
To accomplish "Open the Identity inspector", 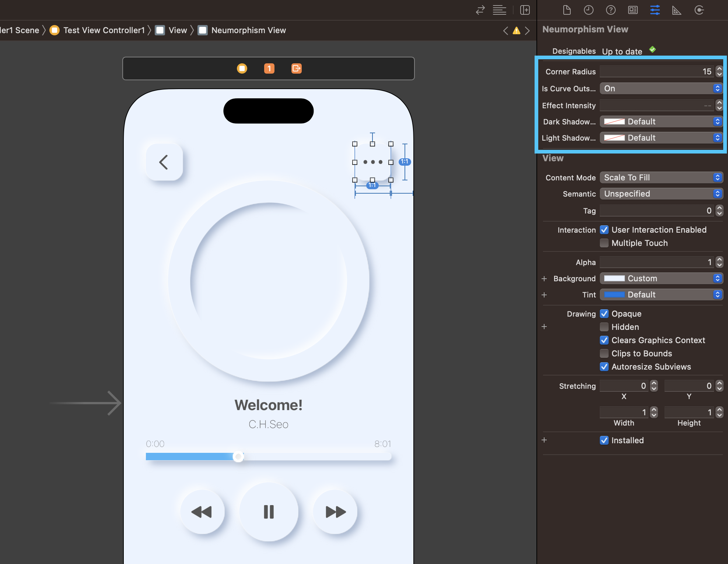I will tap(633, 10).
